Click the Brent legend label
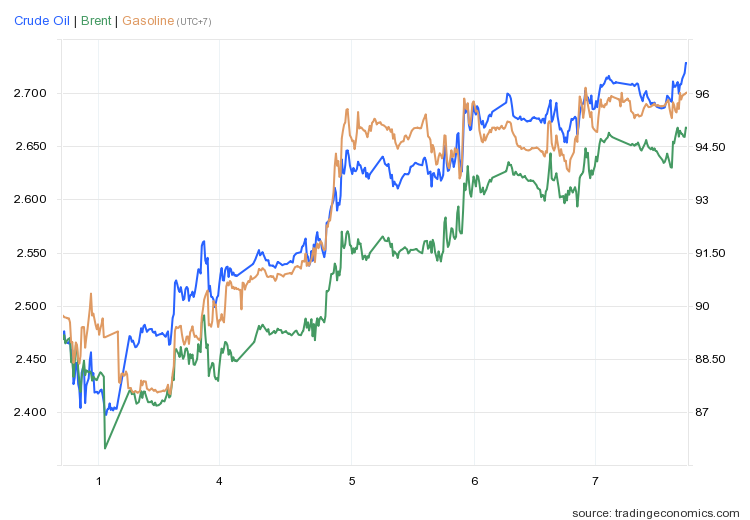The height and width of the screenshot is (520, 750). [96, 21]
